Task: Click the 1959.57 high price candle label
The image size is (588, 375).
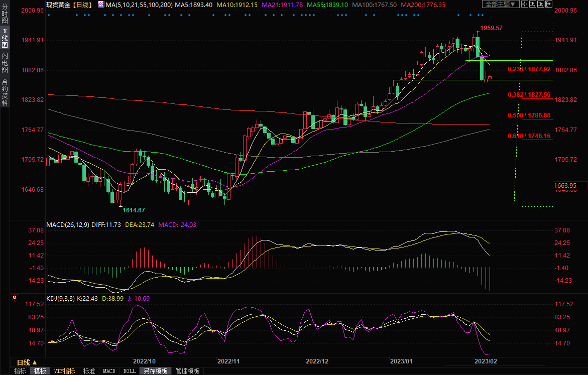Action: tap(491, 28)
